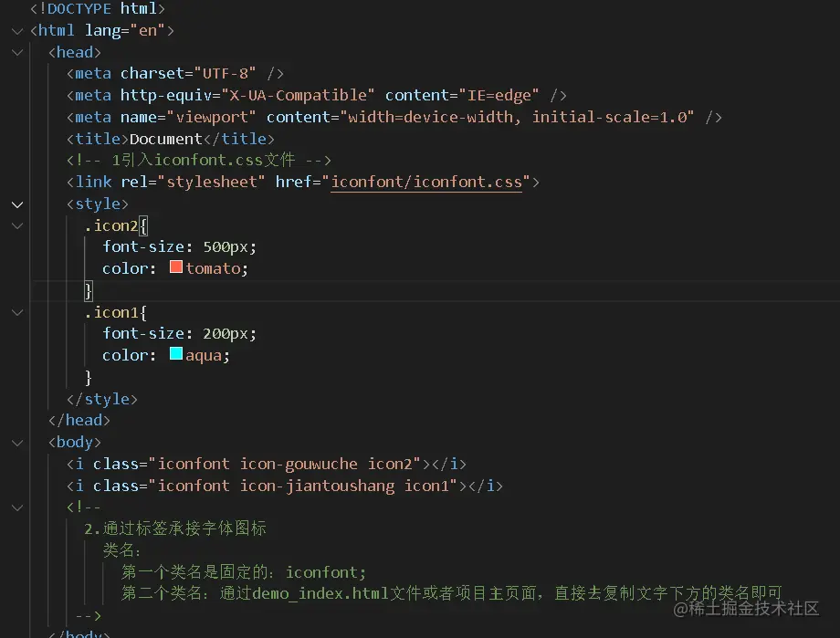This screenshot has height=638, width=840.
Task: Click the closing /style tag
Action: click(101, 399)
